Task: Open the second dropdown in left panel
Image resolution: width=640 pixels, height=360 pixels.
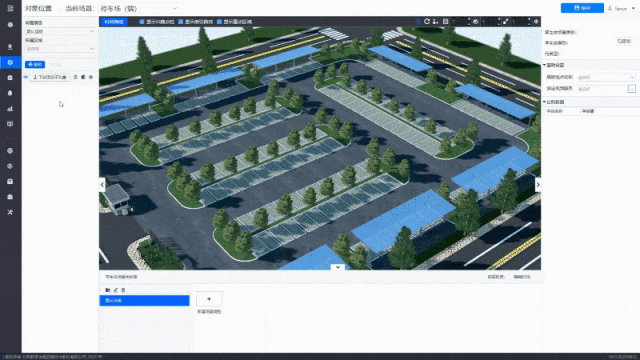Action: 60,49
